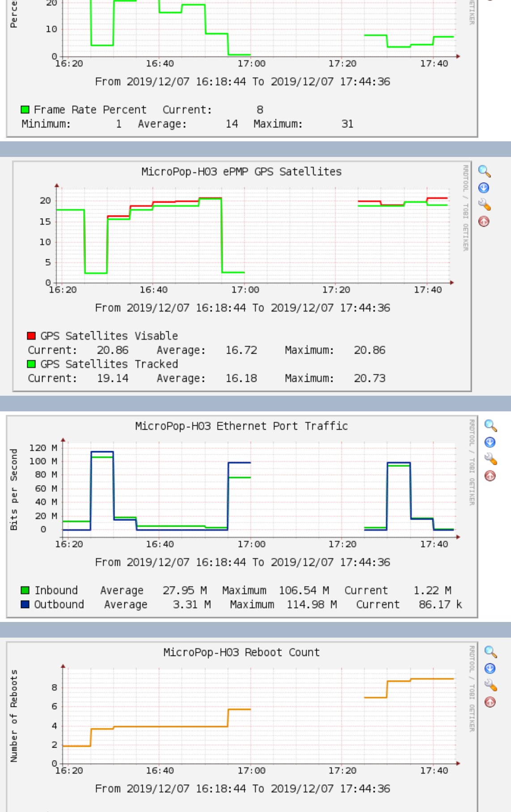The width and height of the screenshot is (511, 812).
Task: Click the MicroPop-H03 Reboot Count graph title
Action: click(x=241, y=652)
